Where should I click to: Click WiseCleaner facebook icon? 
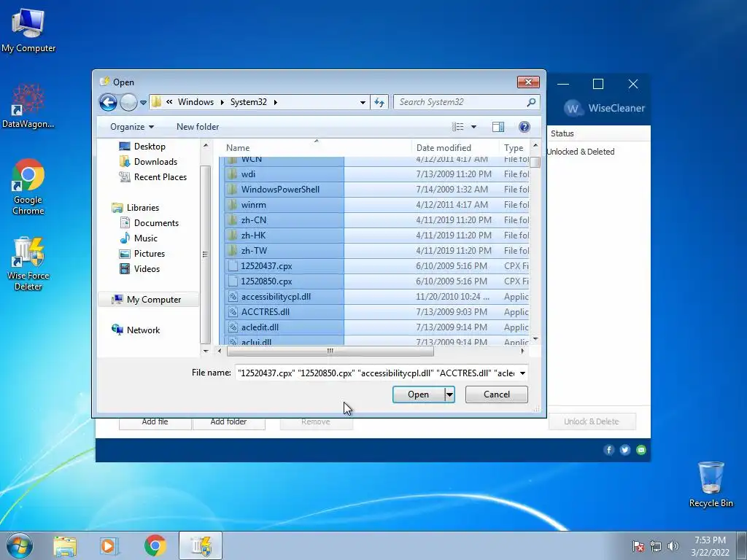pyautogui.click(x=609, y=450)
